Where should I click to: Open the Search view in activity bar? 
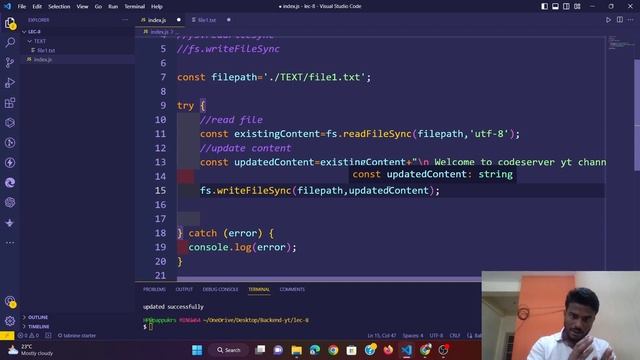[x=10, y=42]
